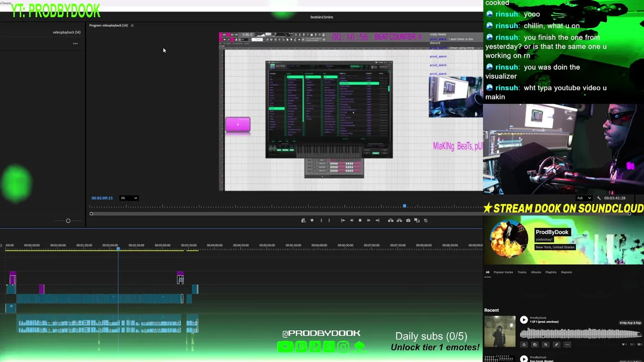The image size is (644, 362).
Task: Click the beatsin15mins title text
Action: [321, 17]
